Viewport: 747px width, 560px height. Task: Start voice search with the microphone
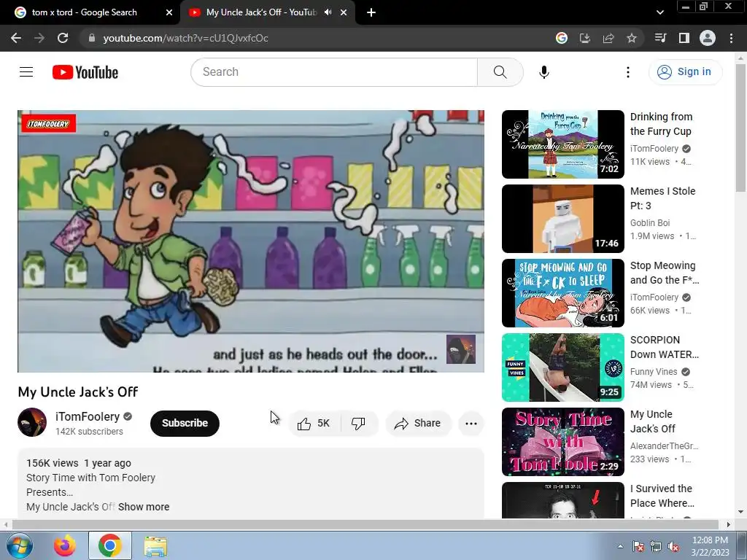pyautogui.click(x=543, y=72)
